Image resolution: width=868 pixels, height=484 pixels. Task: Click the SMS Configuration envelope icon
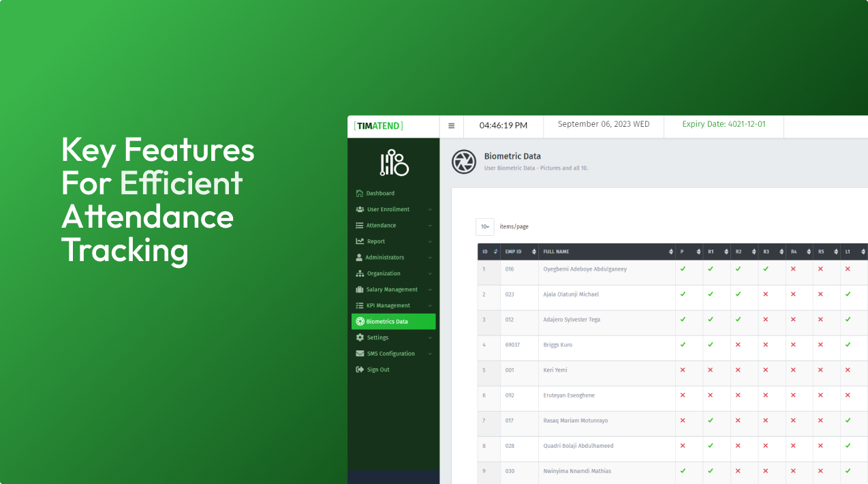[360, 354]
